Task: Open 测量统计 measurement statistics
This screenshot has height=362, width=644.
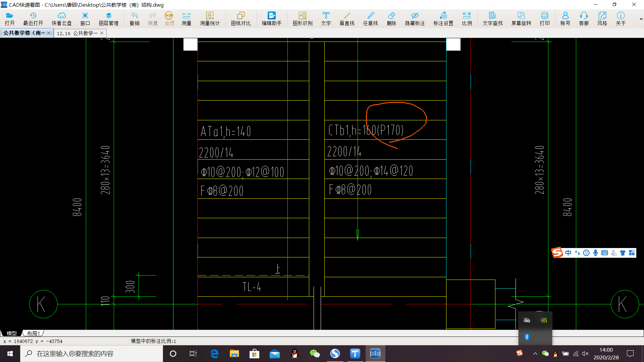Action: [x=210, y=19]
